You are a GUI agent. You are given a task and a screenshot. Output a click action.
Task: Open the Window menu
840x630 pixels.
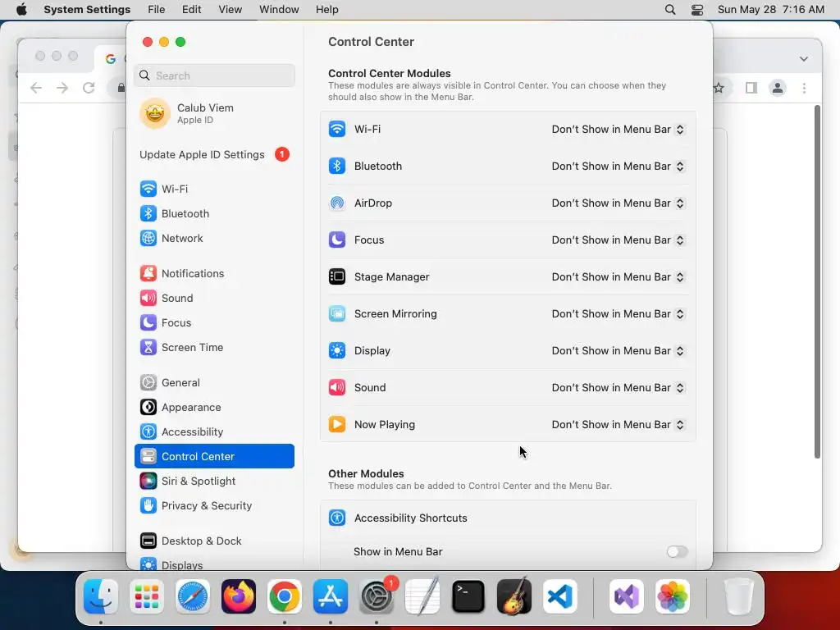click(x=279, y=10)
